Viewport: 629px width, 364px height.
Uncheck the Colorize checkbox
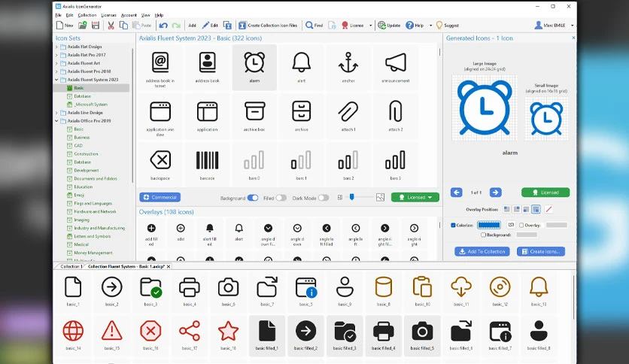click(453, 226)
